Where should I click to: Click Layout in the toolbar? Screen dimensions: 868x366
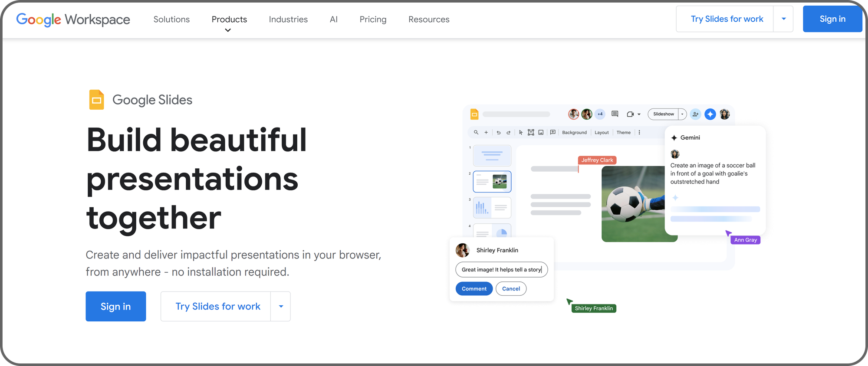(602, 133)
